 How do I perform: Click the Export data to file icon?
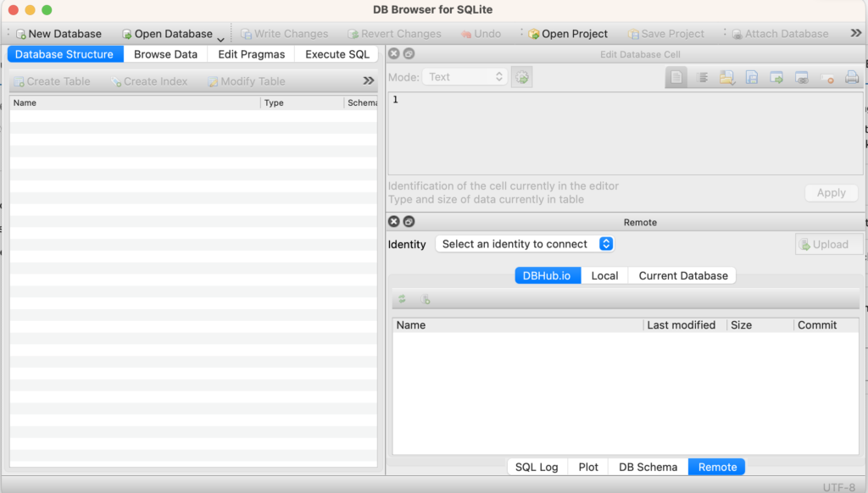click(x=752, y=77)
